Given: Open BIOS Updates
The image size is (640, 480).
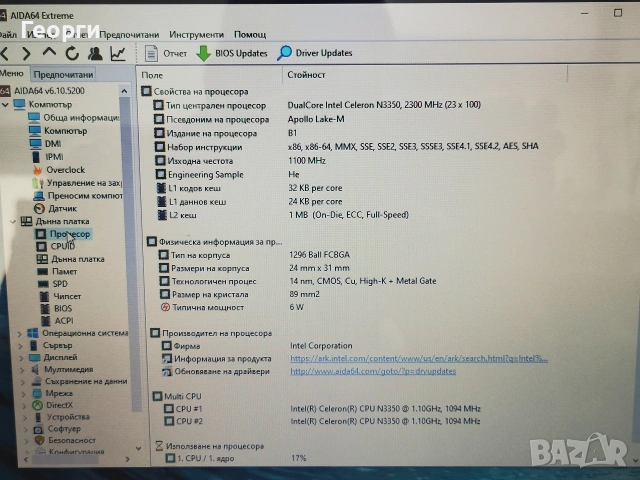Looking at the screenshot, I should coord(231,53).
